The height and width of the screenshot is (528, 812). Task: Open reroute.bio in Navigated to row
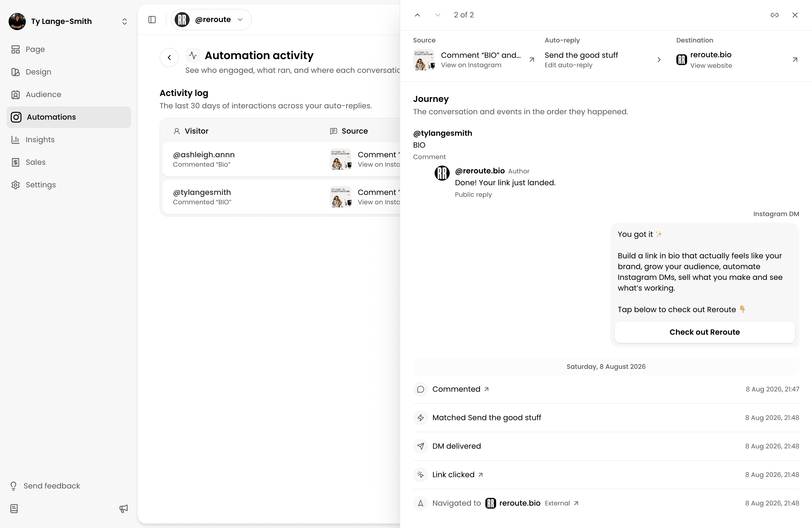click(513, 503)
